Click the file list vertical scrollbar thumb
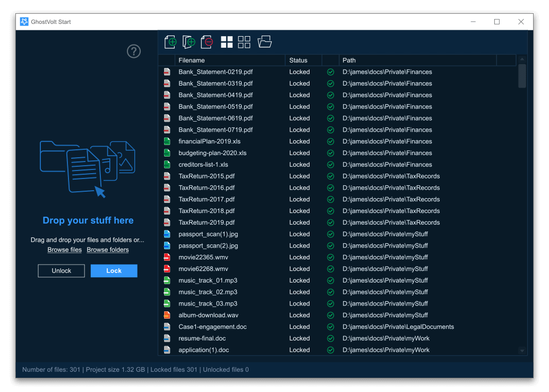The width and height of the screenshot is (549, 392). coord(522,75)
